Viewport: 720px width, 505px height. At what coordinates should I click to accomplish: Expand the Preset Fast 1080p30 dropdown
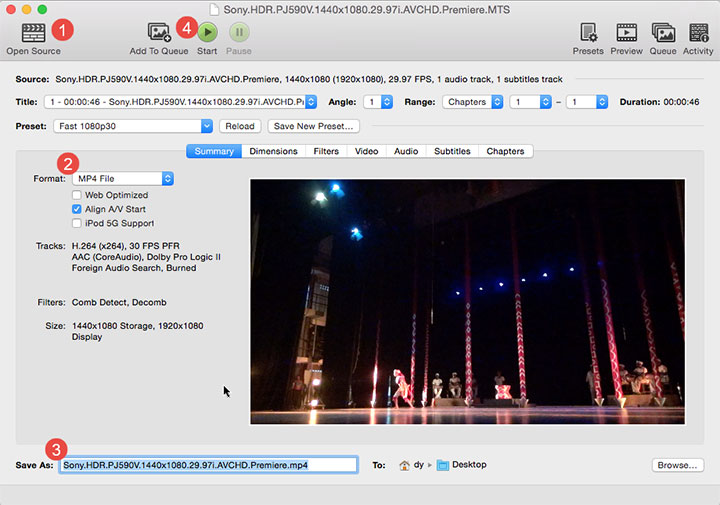click(x=134, y=126)
